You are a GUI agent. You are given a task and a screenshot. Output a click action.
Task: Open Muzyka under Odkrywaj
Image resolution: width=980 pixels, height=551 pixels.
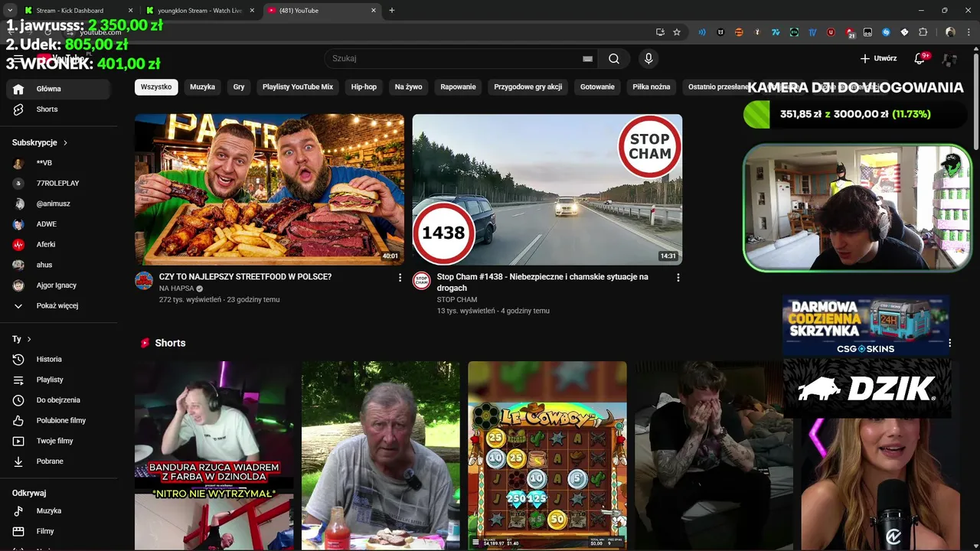60,510
